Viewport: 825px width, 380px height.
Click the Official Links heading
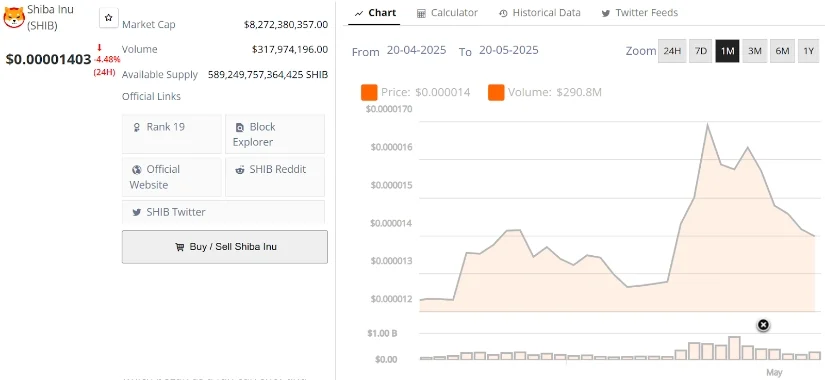pos(151,96)
